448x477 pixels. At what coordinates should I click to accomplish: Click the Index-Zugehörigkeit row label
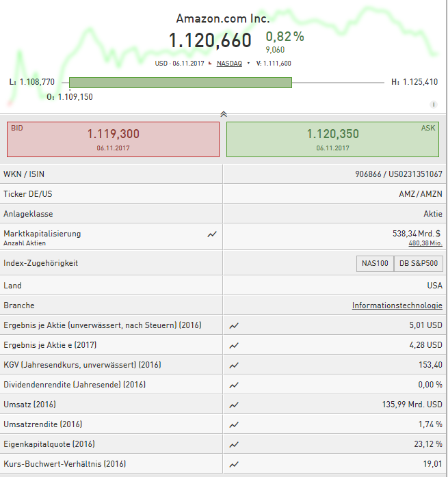click(41, 263)
